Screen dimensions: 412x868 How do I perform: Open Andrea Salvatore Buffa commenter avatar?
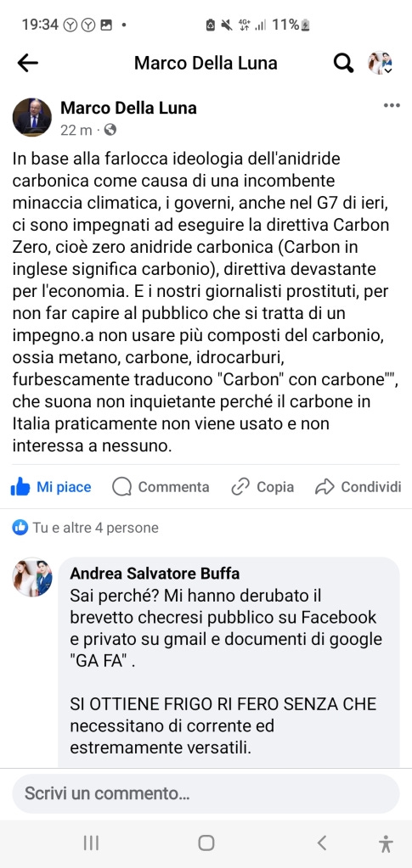click(x=33, y=577)
